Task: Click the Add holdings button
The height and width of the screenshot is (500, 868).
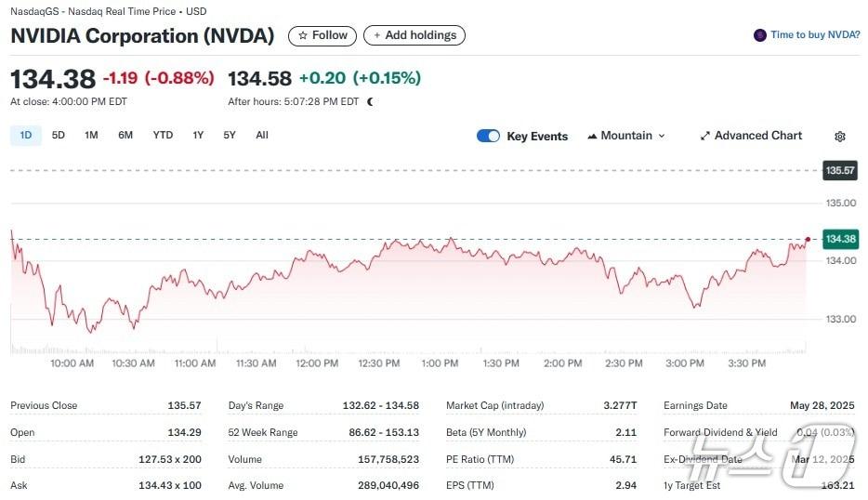Action: 414,35
